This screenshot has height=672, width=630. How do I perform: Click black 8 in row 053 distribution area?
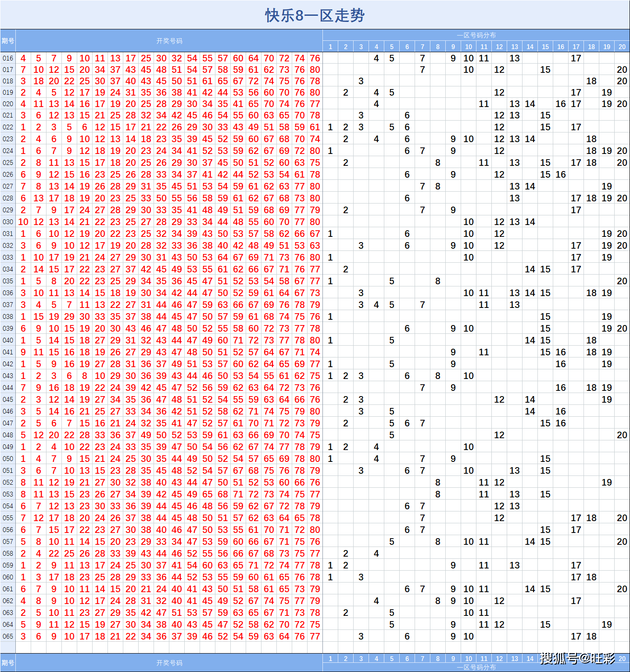(438, 494)
